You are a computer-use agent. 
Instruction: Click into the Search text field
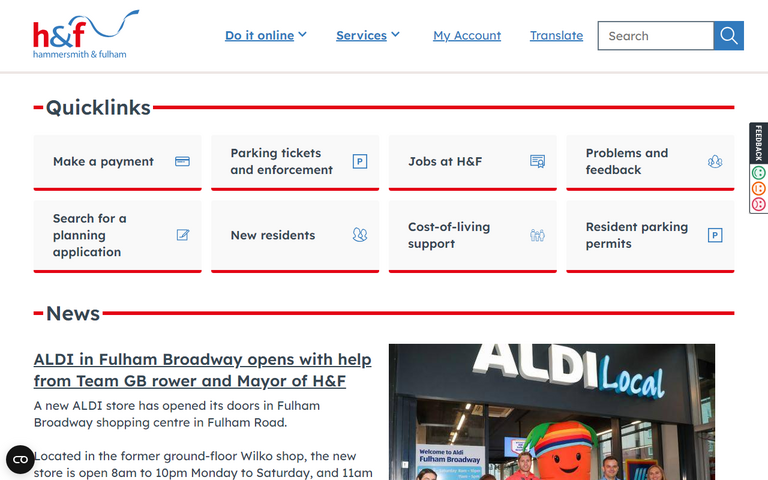click(655, 36)
